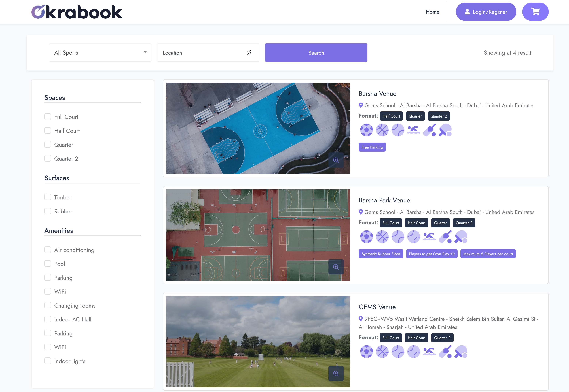
Task: Click the Synthetic Rubber Floor tag
Action: pos(381,254)
